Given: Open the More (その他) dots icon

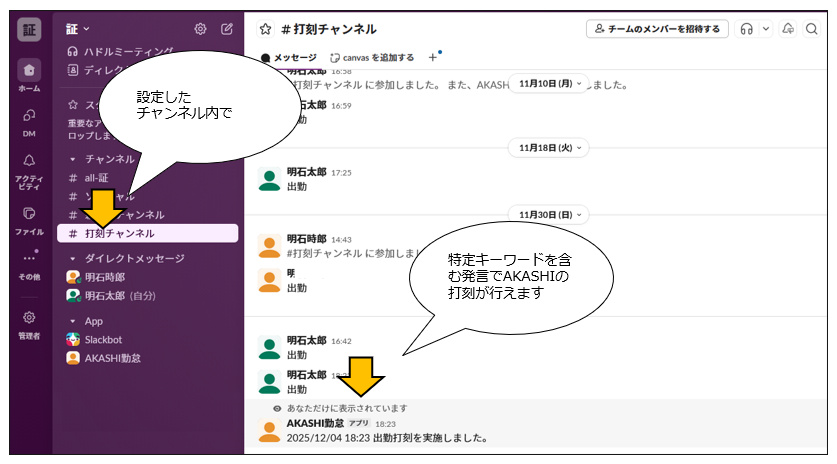Looking at the screenshot, I should tap(29, 257).
